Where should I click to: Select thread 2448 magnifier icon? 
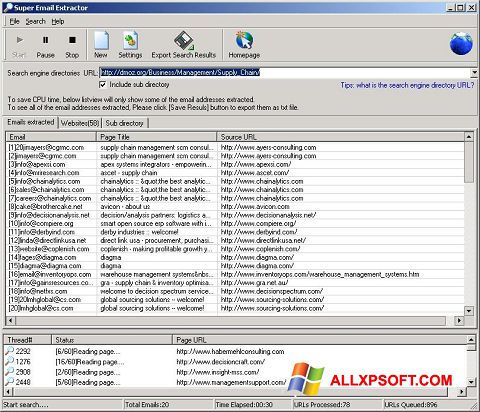click(x=10, y=382)
